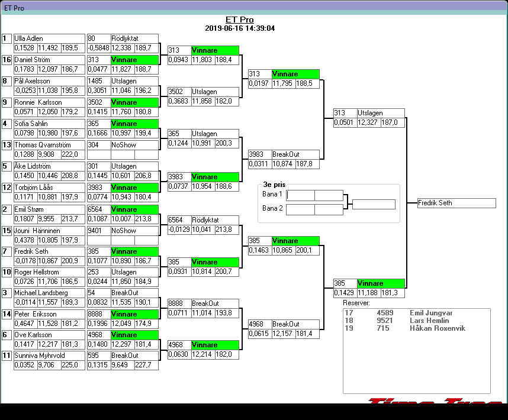Click the Utslagen cell in the final round
The image size is (508, 420).
tap(381, 113)
